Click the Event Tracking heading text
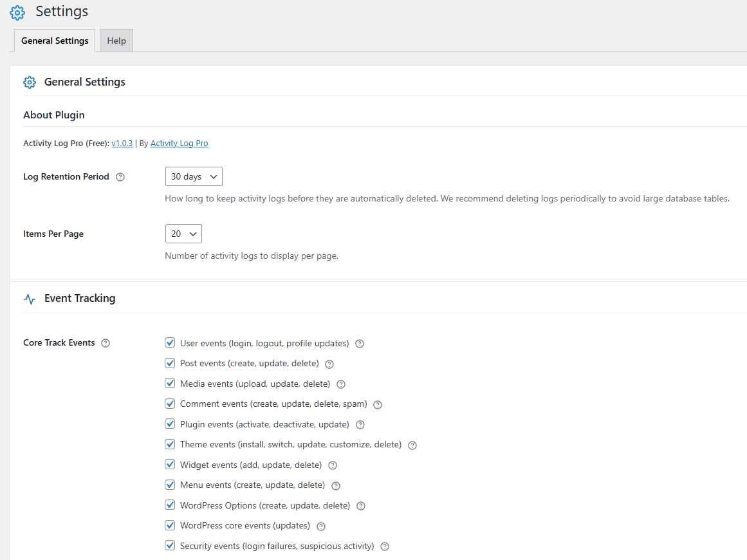This screenshot has width=747, height=560. [80, 299]
